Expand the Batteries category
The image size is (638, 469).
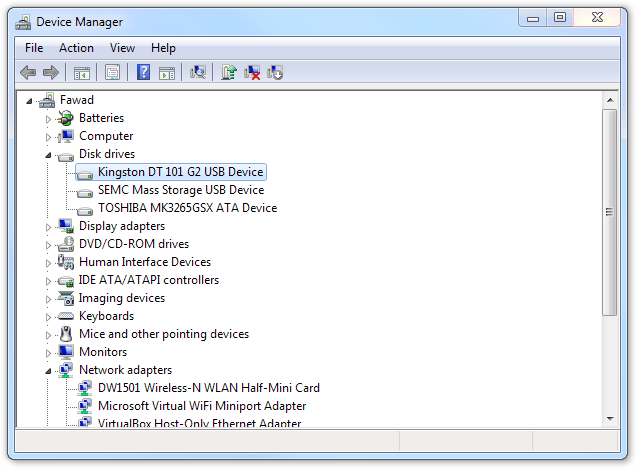tap(47, 119)
